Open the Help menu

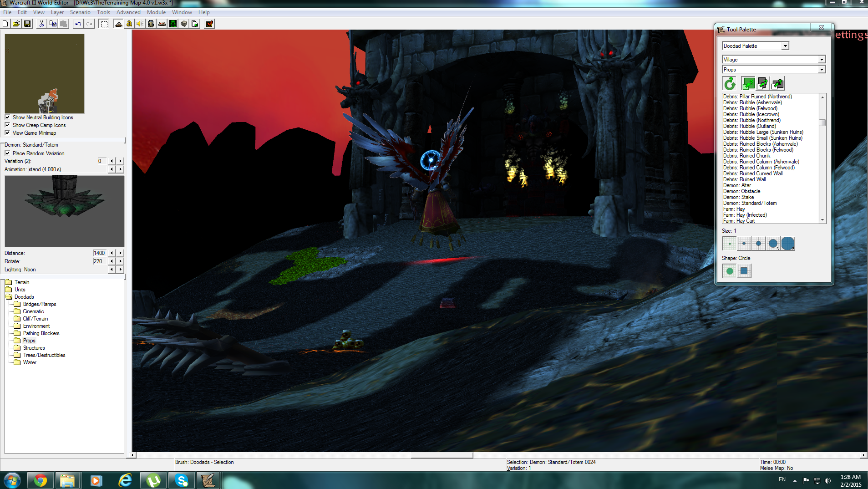pyautogui.click(x=204, y=12)
